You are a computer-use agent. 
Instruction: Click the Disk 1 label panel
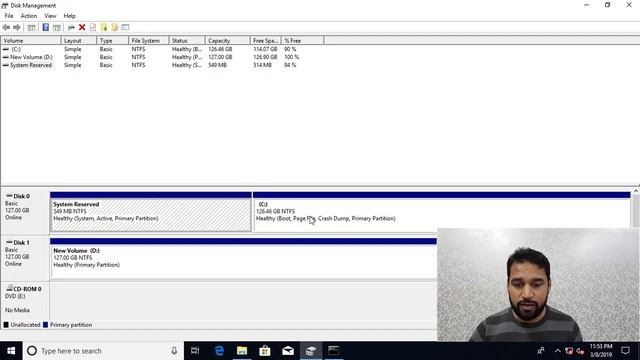point(25,258)
